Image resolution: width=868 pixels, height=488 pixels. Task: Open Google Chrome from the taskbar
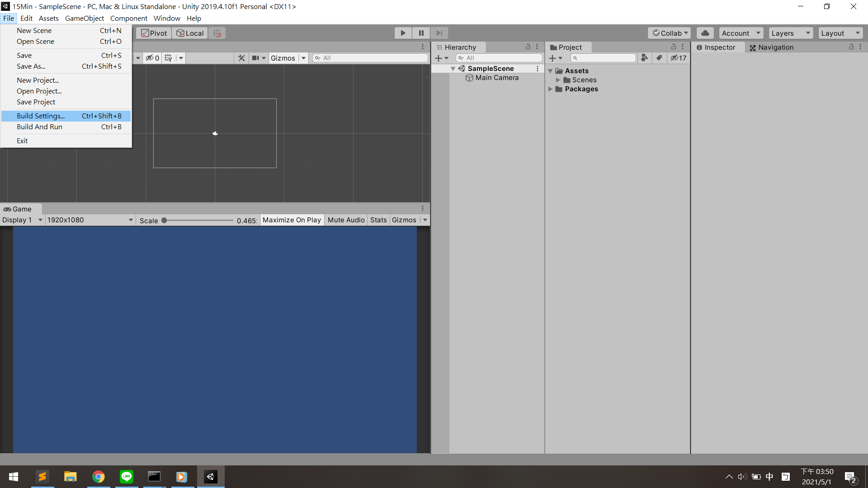[99, 477]
